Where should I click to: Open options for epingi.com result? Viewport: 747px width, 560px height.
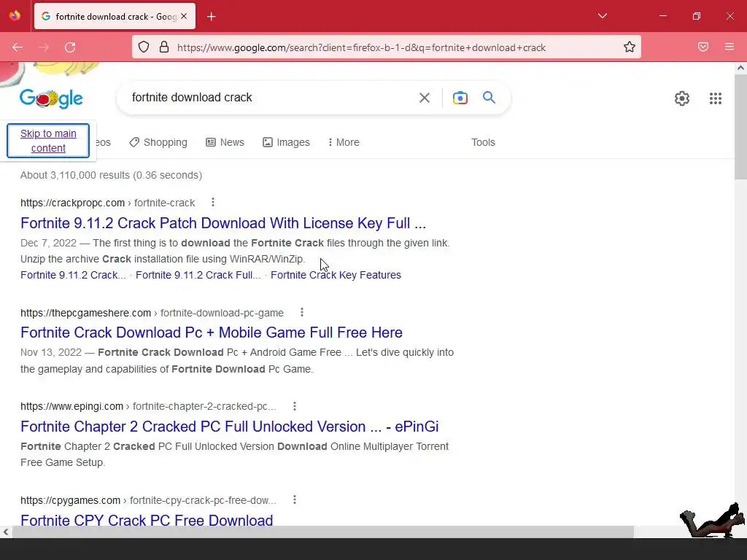295,406
